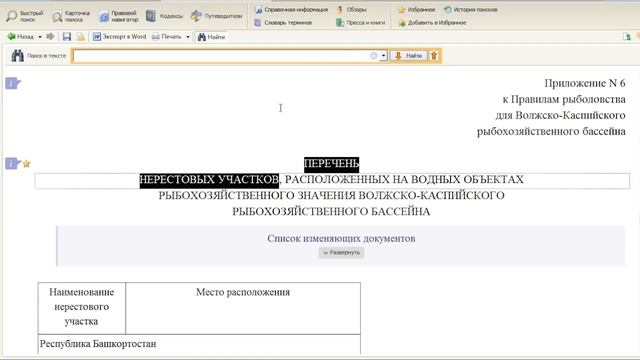Open Пресса и книги
Image resolution: width=640 pixels, height=360 pixels.
[360, 23]
